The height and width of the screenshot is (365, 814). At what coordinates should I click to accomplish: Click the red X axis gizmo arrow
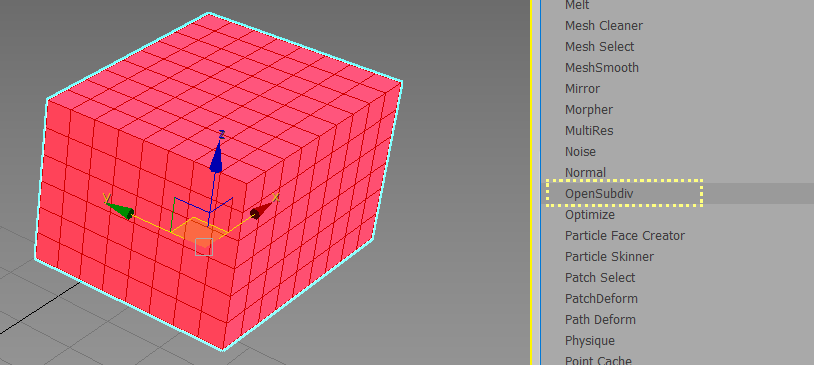tap(262, 210)
